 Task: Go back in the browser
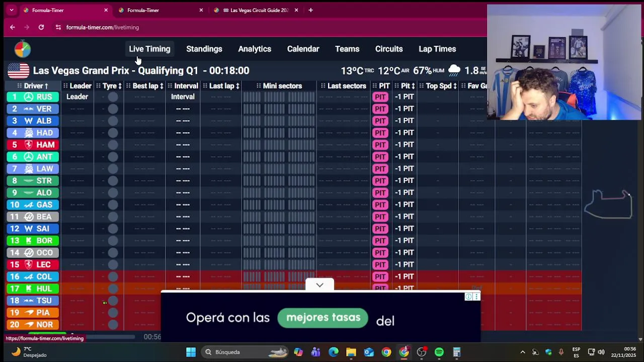(x=12, y=27)
